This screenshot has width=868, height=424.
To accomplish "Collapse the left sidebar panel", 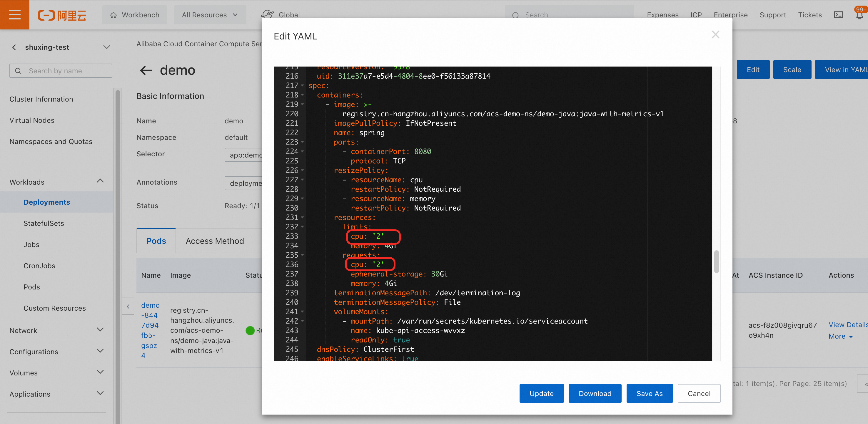I will [128, 306].
